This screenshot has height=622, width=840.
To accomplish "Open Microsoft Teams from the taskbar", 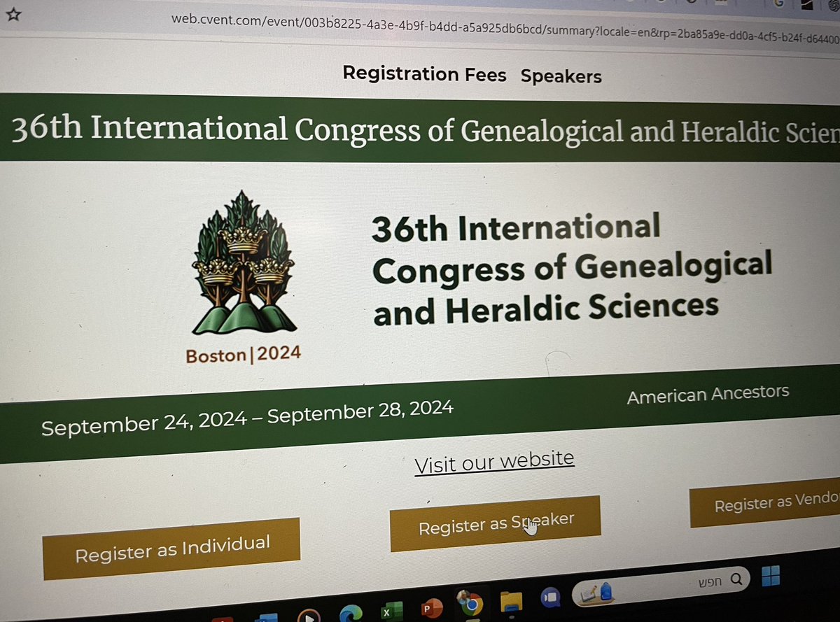I will (550, 598).
